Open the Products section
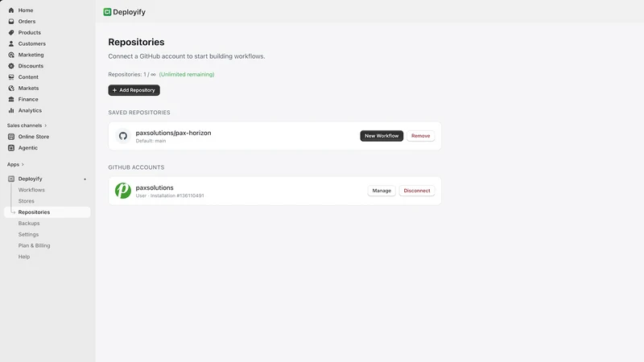Viewport: 644px width, 362px height. pyautogui.click(x=29, y=32)
